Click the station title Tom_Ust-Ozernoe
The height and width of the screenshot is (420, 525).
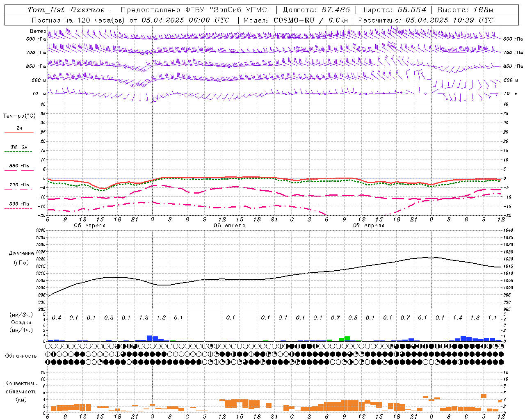66,10
